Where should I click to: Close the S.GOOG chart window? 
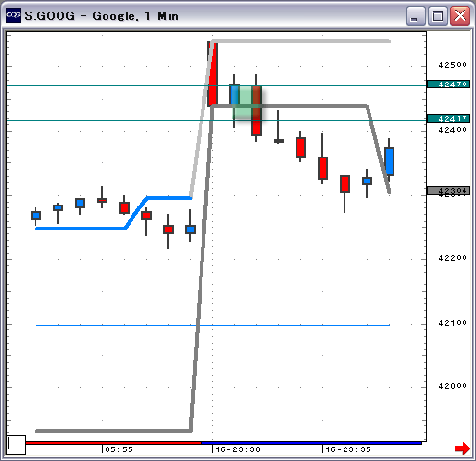tap(460, 16)
